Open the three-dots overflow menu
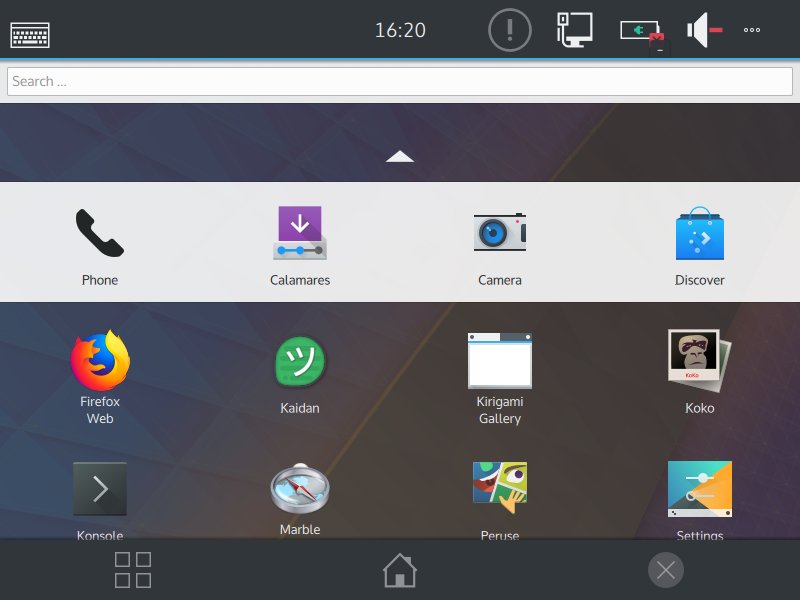This screenshot has height=600, width=800. click(752, 30)
